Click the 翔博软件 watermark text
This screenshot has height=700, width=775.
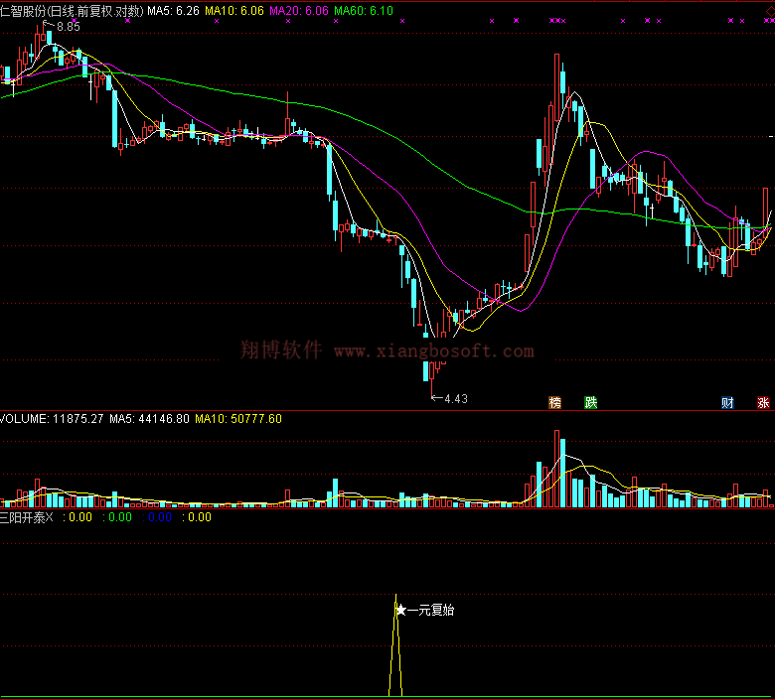click(x=281, y=350)
